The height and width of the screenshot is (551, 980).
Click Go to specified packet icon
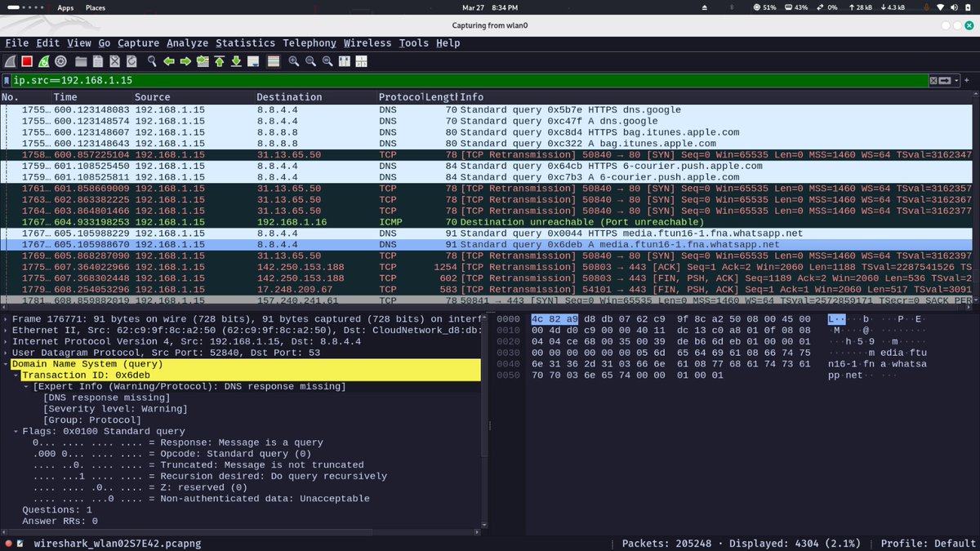pyautogui.click(x=203, y=61)
